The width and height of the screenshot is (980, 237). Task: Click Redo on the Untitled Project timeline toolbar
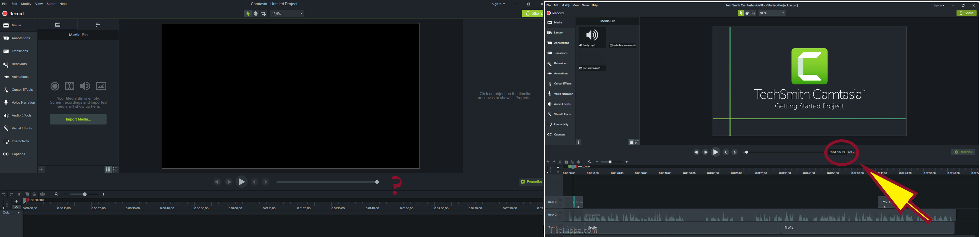[11, 194]
